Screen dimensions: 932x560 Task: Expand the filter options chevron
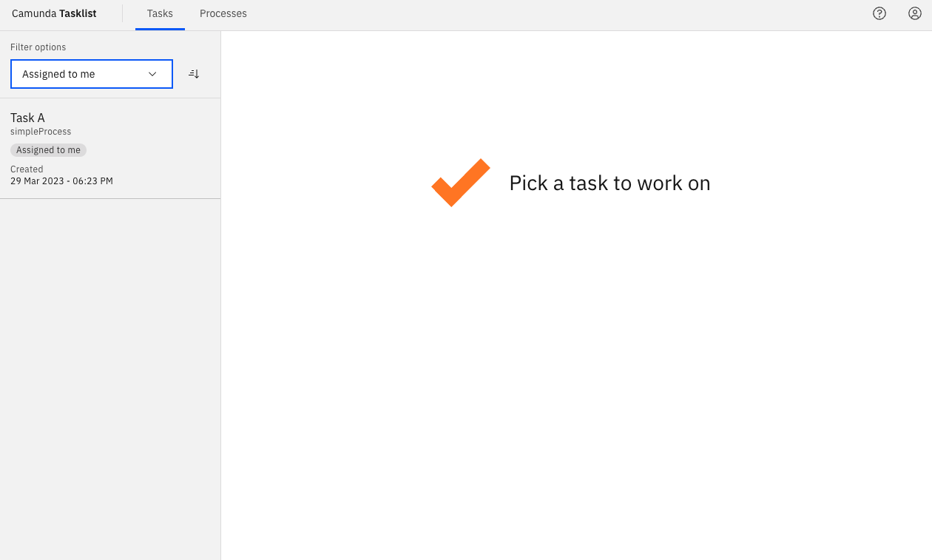[x=152, y=74]
